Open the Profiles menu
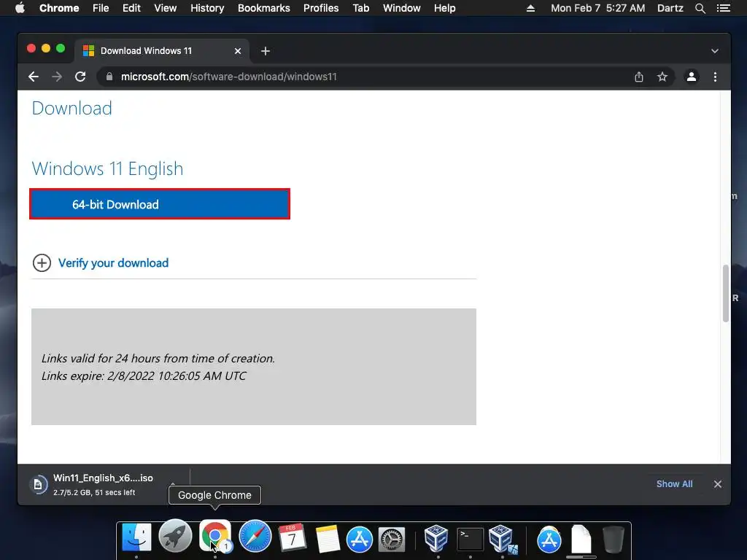This screenshot has width=747, height=560. coord(321,8)
